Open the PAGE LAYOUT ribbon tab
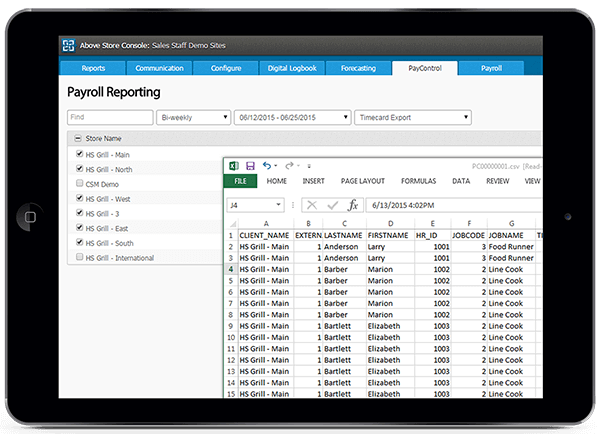This screenshot has width=600, height=434. pyautogui.click(x=363, y=181)
